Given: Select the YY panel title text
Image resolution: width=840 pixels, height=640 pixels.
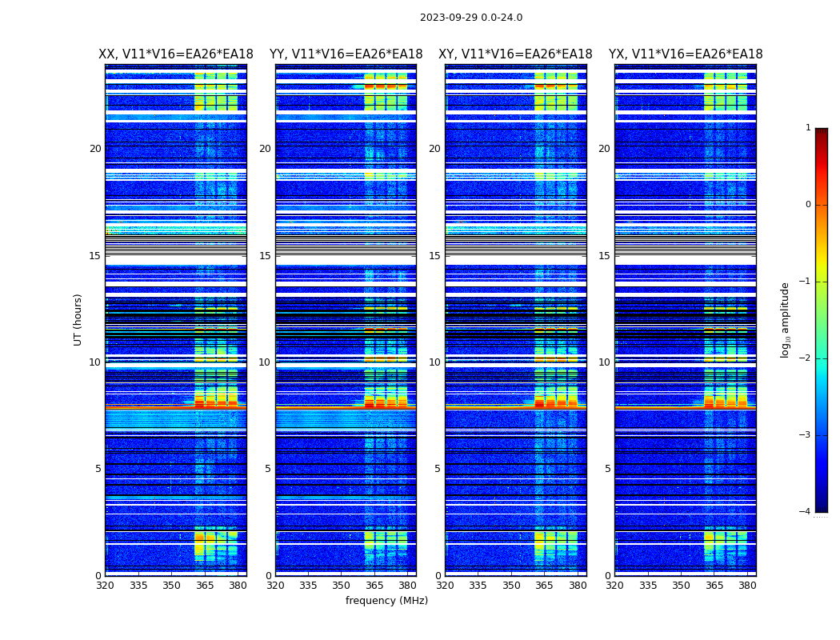Looking at the screenshot, I should pyautogui.click(x=346, y=54).
